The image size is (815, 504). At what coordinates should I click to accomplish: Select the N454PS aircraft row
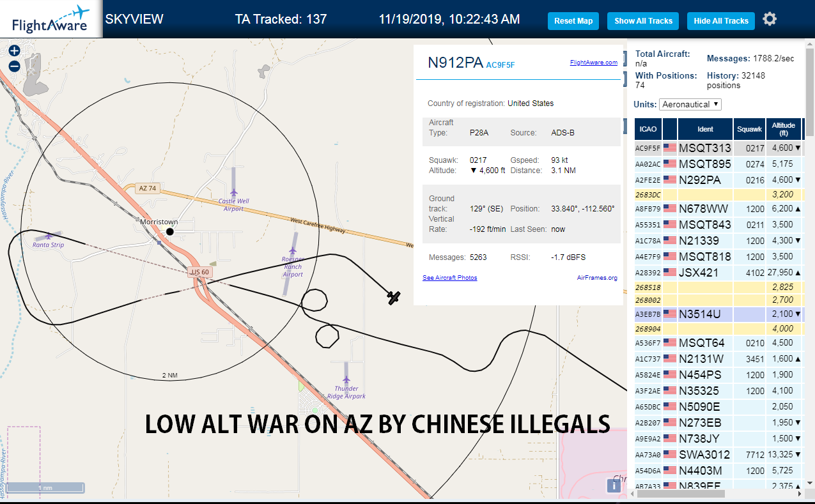(718, 375)
